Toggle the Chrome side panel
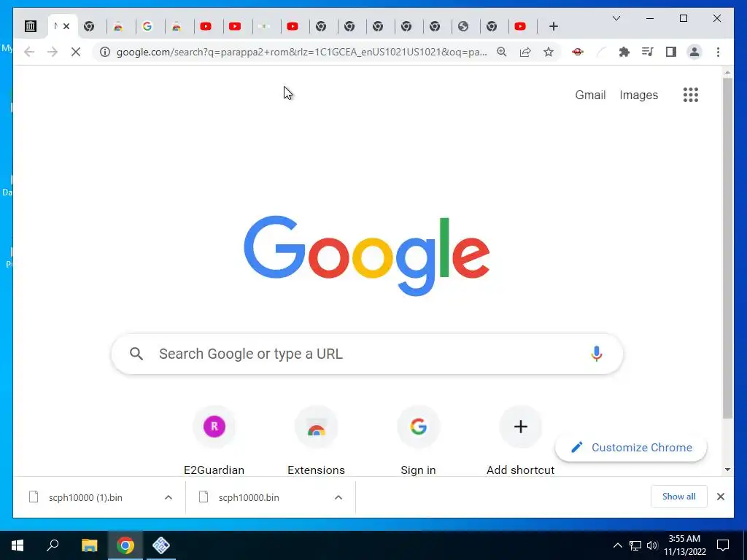The image size is (747, 560). coord(671,52)
